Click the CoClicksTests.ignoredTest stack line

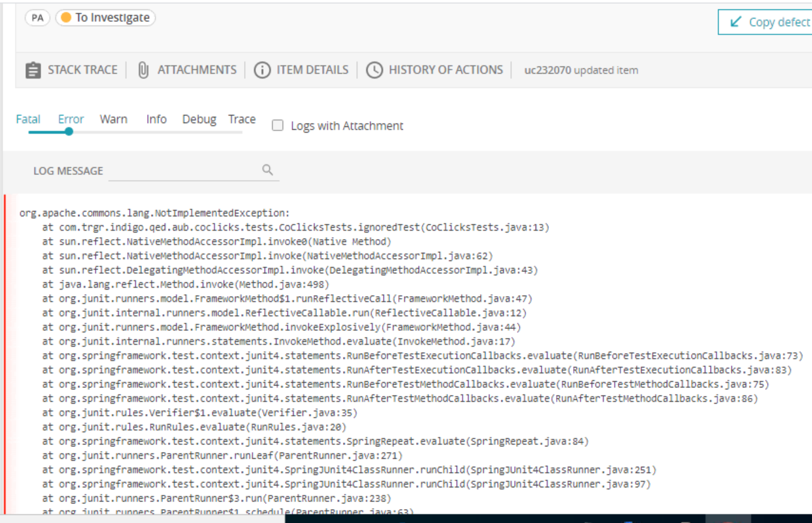pyautogui.click(x=295, y=227)
